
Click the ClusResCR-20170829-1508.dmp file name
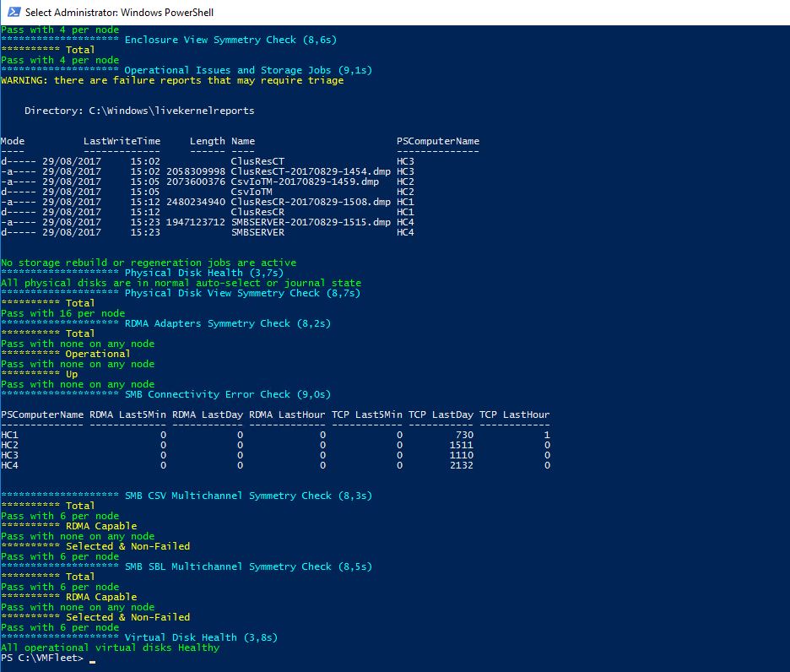(310, 202)
